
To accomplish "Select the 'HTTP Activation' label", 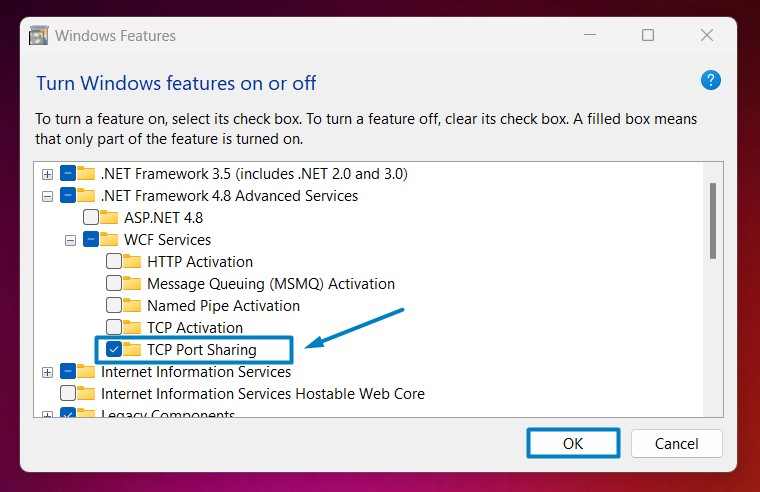I will (x=200, y=262).
